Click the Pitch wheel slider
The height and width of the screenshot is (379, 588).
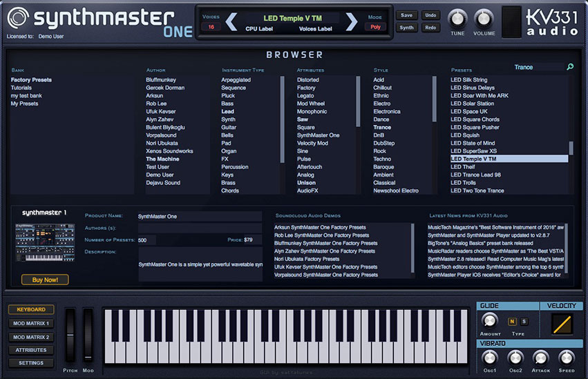tap(70, 335)
